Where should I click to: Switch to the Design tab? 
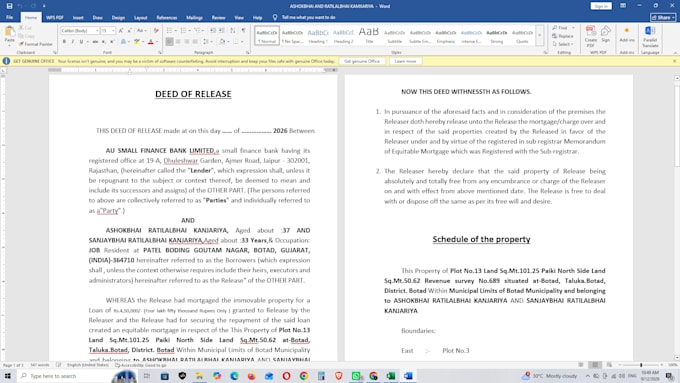[118, 18]
